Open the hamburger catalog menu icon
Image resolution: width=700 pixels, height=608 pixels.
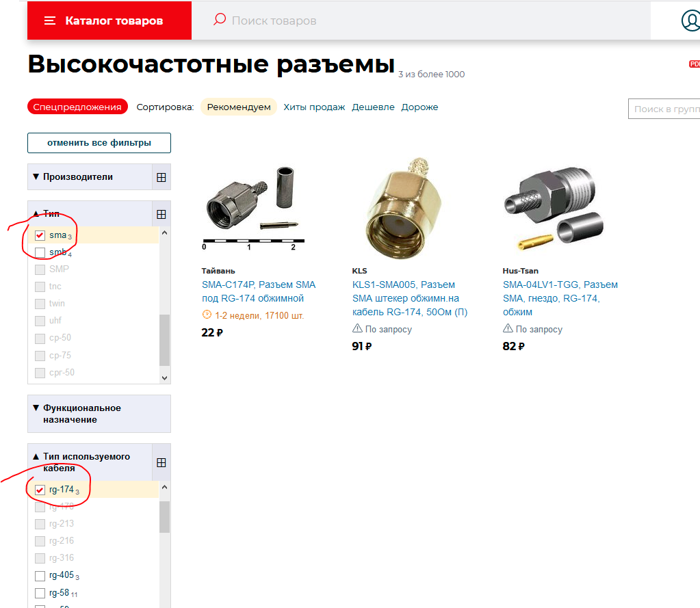[x=49, y=21]
